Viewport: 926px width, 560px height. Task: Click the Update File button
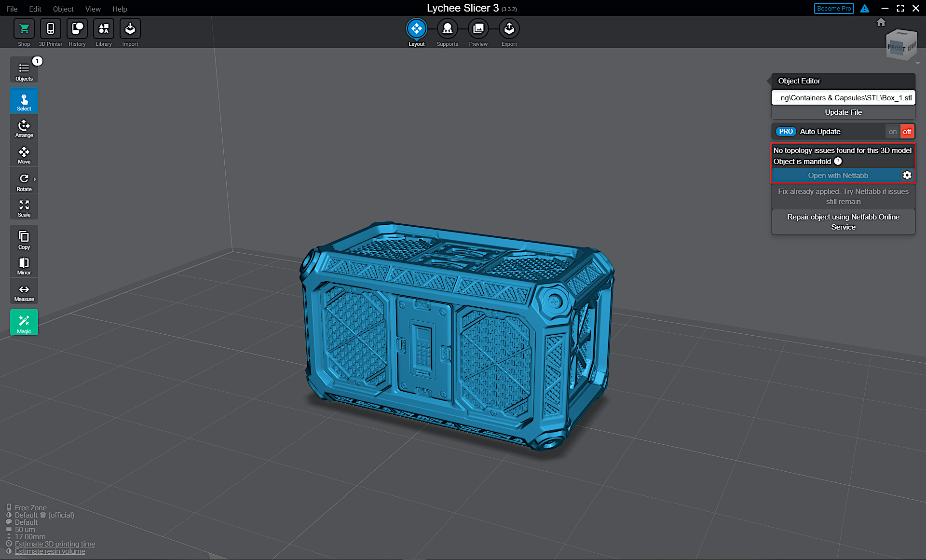pyautogui.click(x=843, y=112)
